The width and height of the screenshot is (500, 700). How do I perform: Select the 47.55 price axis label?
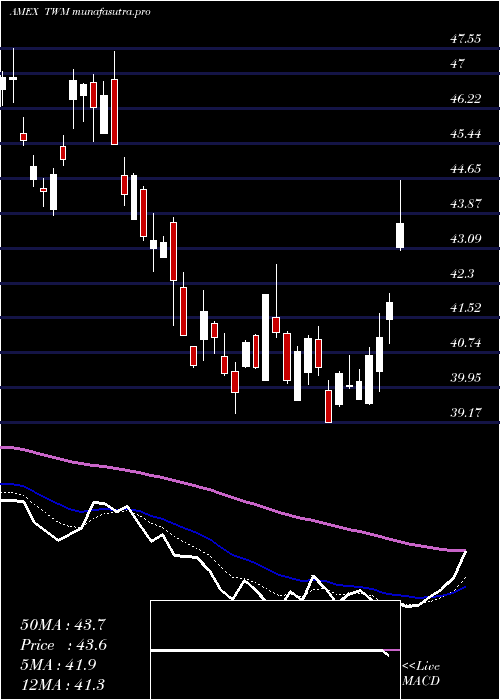[465, 39]
